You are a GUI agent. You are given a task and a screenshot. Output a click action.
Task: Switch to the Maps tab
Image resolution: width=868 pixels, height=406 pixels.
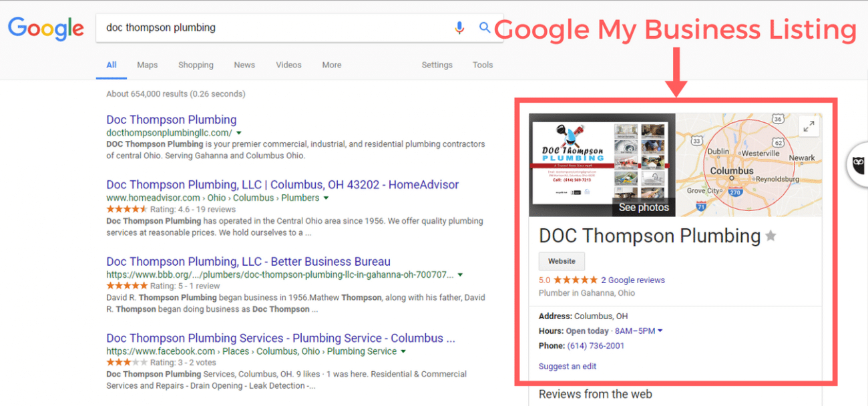point(148,65)
